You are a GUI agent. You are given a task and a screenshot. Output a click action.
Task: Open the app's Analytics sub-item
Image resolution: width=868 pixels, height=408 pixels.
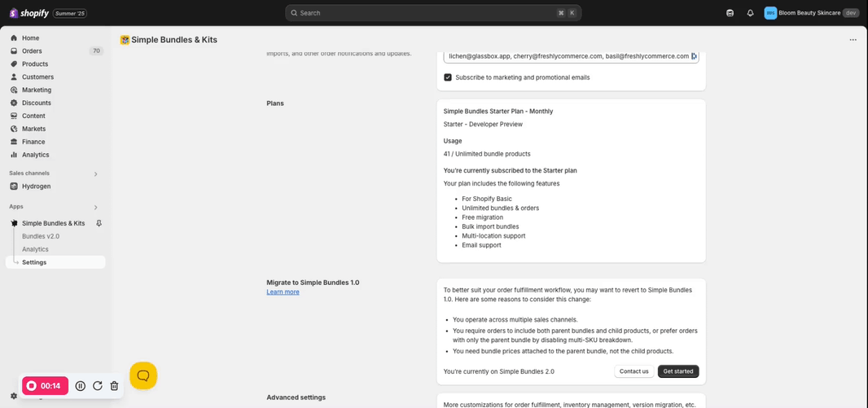(x=35, y=249)
